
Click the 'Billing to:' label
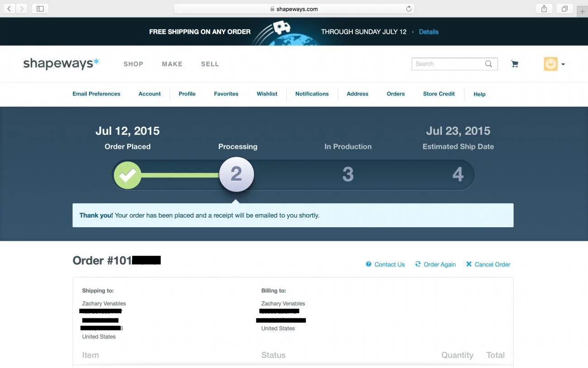click(x=274, y=291)
